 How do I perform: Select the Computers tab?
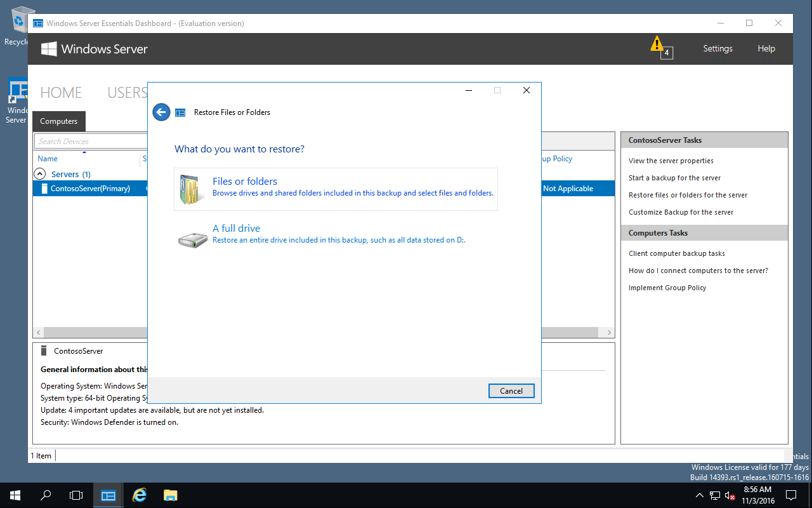[x=58, y=121]
